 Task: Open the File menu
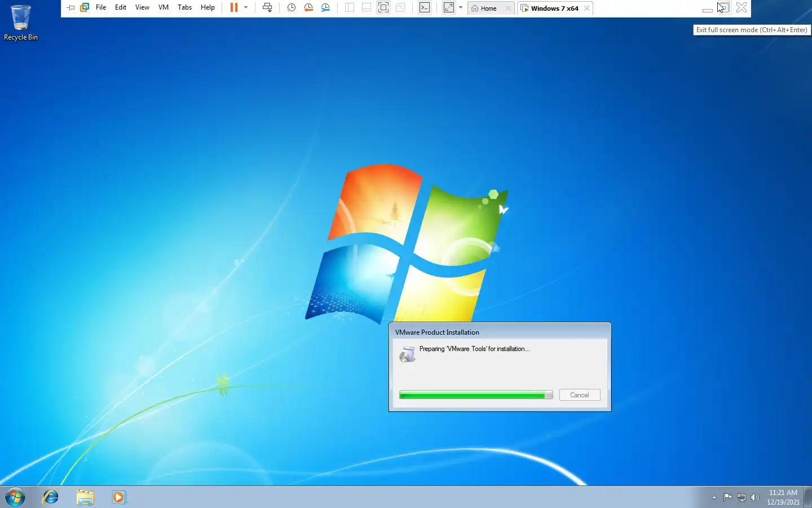click(101, 8)
